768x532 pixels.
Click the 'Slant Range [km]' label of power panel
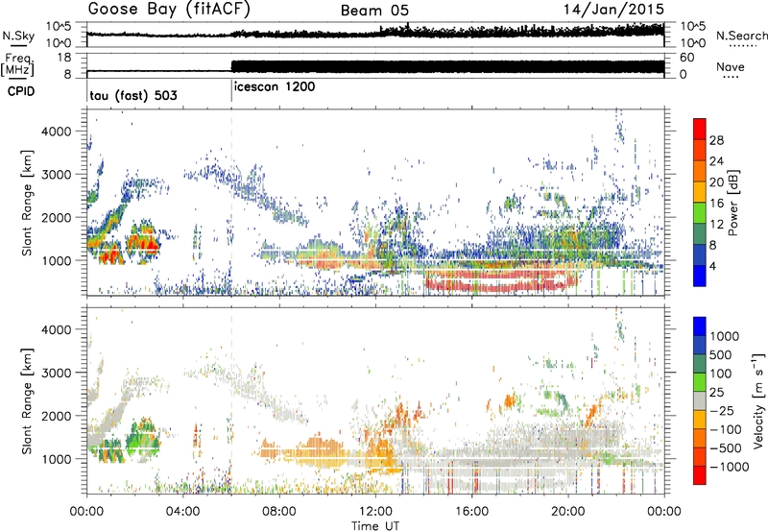(x=27, y=203)
